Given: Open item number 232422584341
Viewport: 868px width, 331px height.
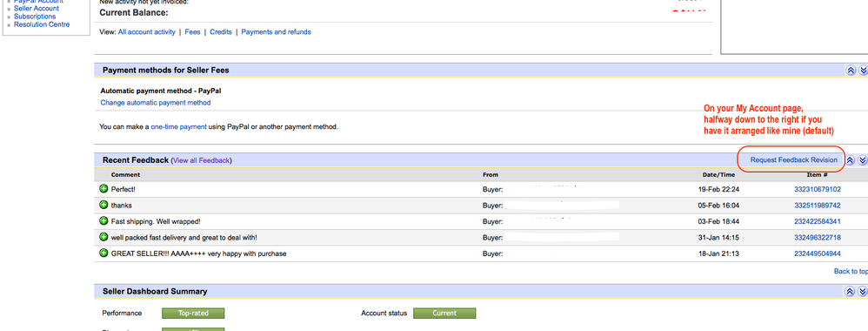Looking at the screenshot, I should pyautogui.click(x=818, y=221).
